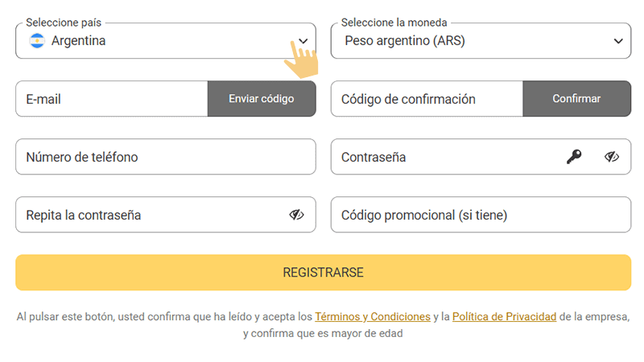This screenshot has width=644, height=362.
Task: Click the chevron beside Peso argentino (ARS)
Action: point(618,41)
